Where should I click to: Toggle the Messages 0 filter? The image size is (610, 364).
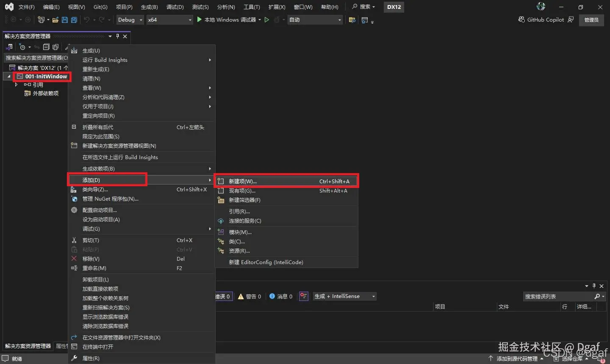(281, 296)
